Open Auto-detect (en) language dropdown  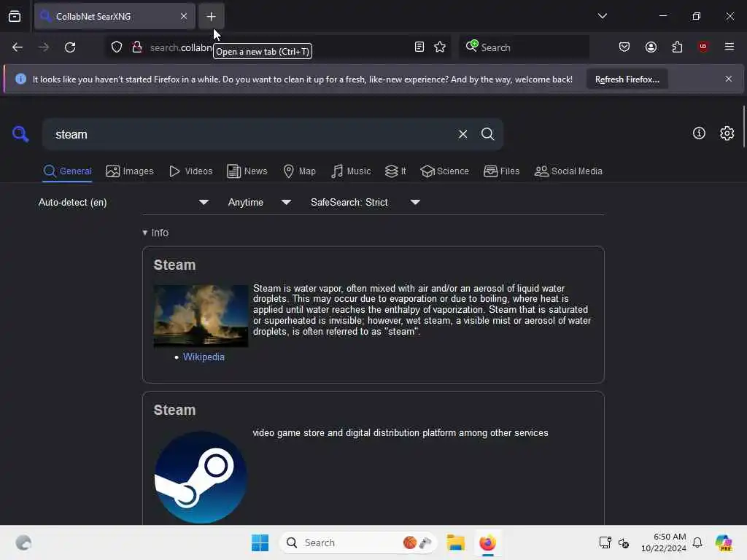point(123,203)
